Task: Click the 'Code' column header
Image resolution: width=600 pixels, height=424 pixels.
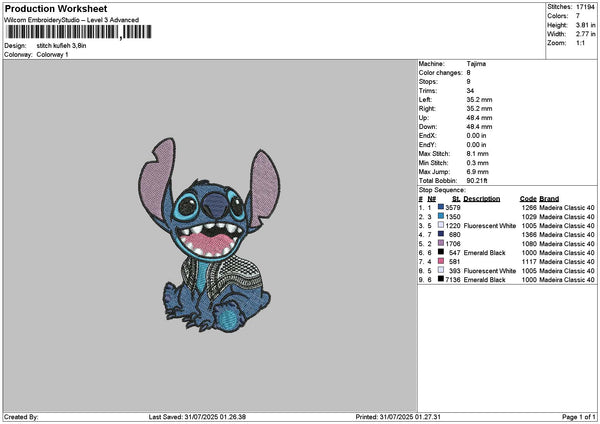Action: [x=528, y=199]
